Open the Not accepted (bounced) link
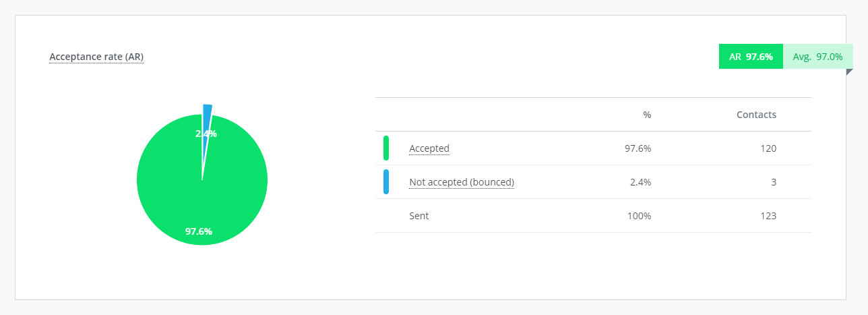This screenshot has width=868, height=315. pos(462,182)
